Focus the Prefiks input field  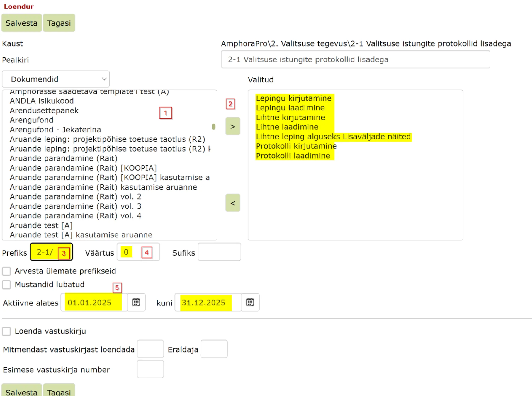click(x=51, y=252)
